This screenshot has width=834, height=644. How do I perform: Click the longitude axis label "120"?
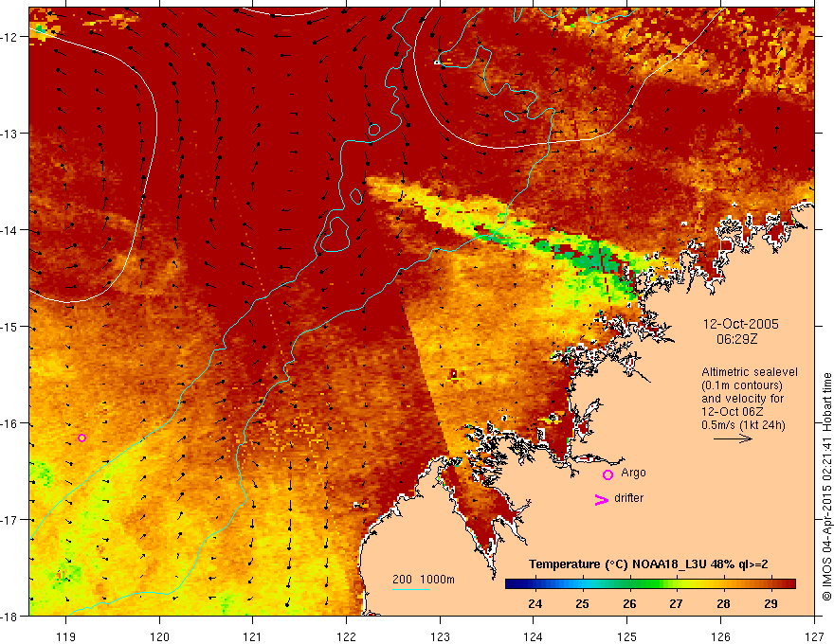pyautogui.click(x=159, y=636)
